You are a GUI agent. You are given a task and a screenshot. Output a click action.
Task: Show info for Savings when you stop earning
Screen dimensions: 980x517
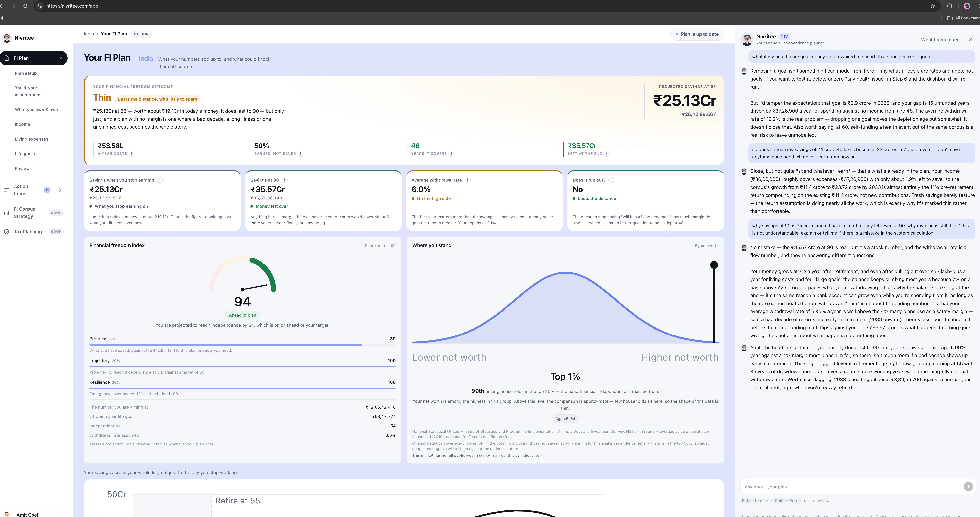tap(160, 180)
